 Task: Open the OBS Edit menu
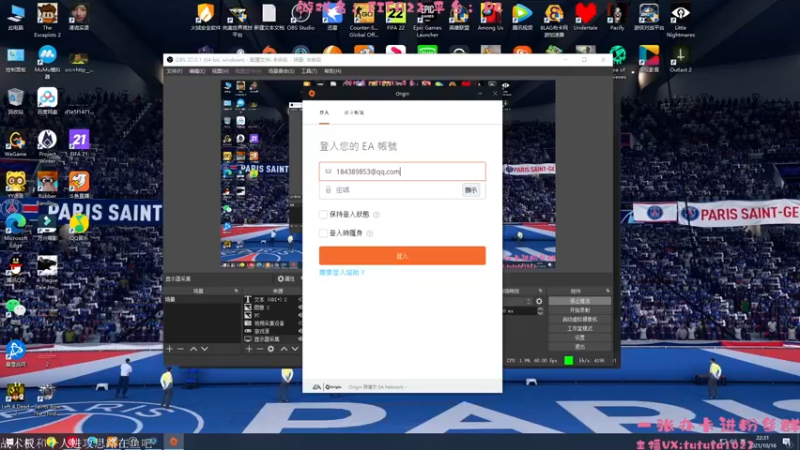click(x=197, y=71)
